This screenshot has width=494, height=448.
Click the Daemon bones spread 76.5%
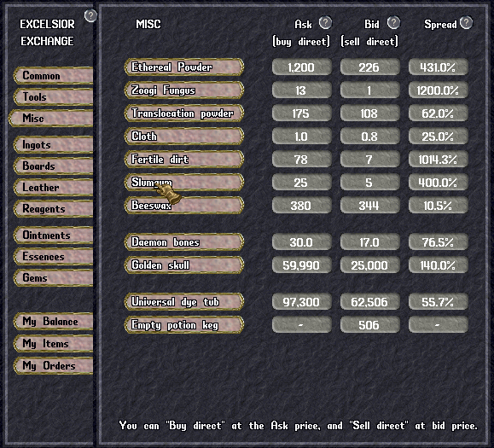click(439, 242)
